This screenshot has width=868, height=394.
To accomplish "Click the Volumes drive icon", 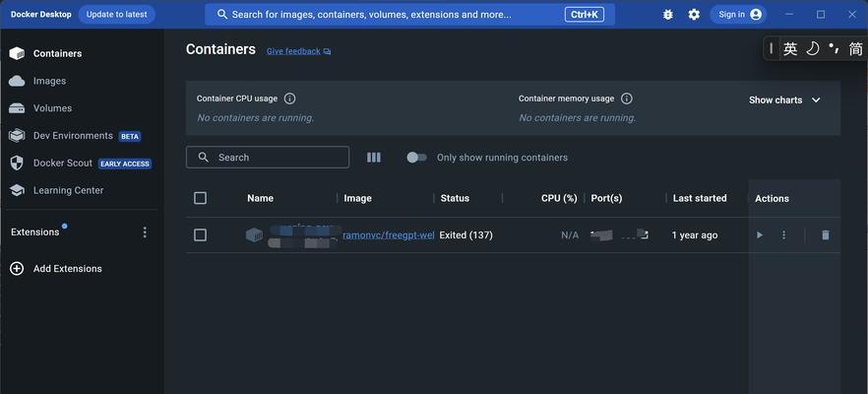I will (x=17, y=108).
